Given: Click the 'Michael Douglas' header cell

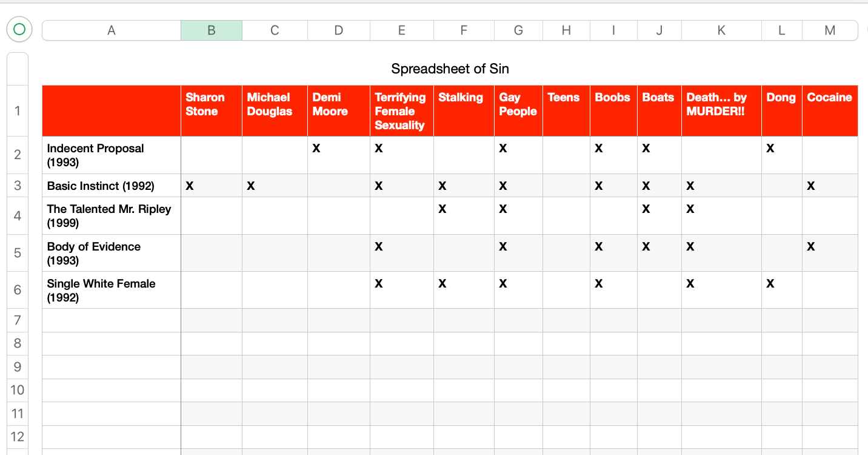Looking at the screenshot, I should tap(275, 110).
